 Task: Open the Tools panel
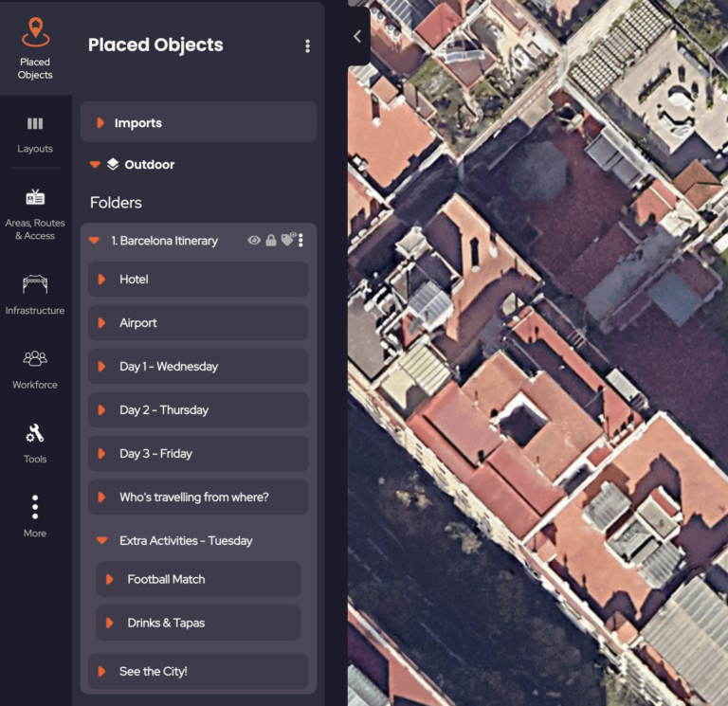pos(35,444)
